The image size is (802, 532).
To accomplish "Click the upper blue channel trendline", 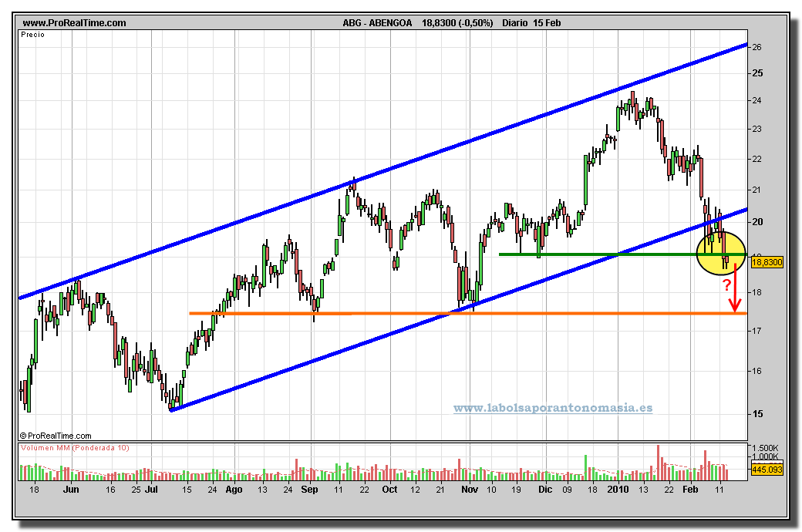I will point(386,170).
